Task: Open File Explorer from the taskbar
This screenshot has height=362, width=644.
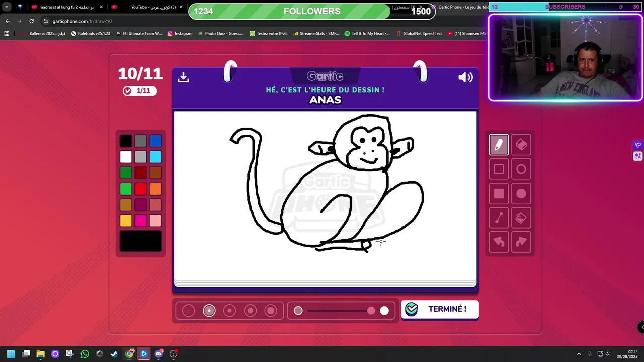Action: pyautogui.click(x=41, y=354)
